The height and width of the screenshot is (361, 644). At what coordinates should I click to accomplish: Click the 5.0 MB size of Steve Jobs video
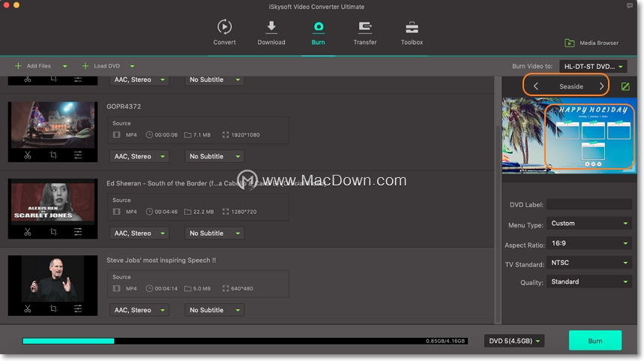coord(202,289)
